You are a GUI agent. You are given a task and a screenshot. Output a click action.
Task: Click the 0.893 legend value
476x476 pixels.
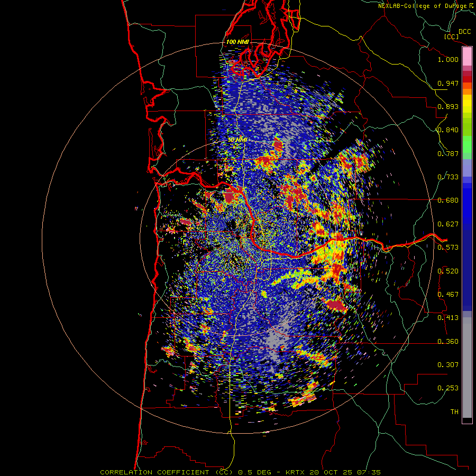(448, 106)
